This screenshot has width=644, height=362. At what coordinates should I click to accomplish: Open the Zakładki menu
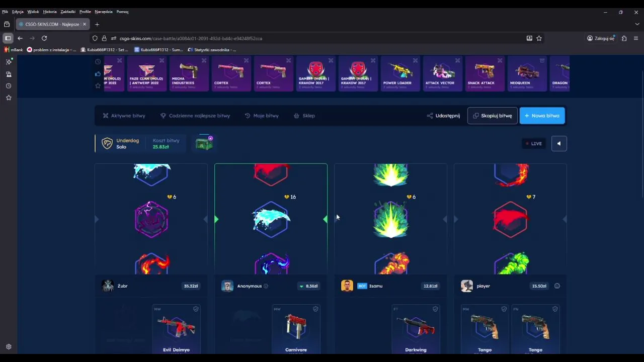pyautogui.click(x=68, y=12)
